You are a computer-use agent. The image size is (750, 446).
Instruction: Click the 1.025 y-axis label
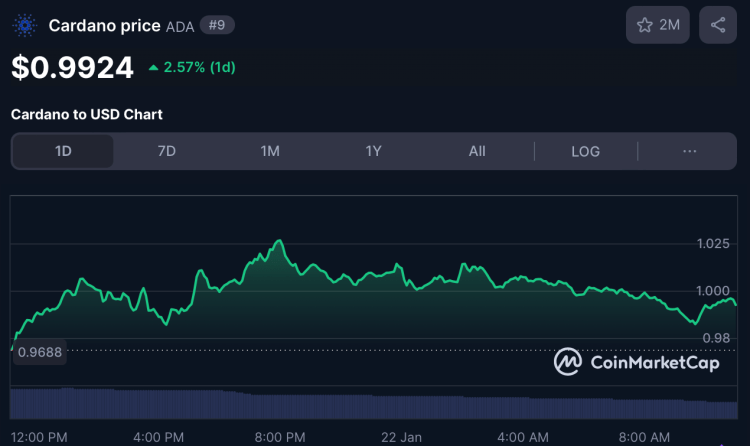click(713, 244)
